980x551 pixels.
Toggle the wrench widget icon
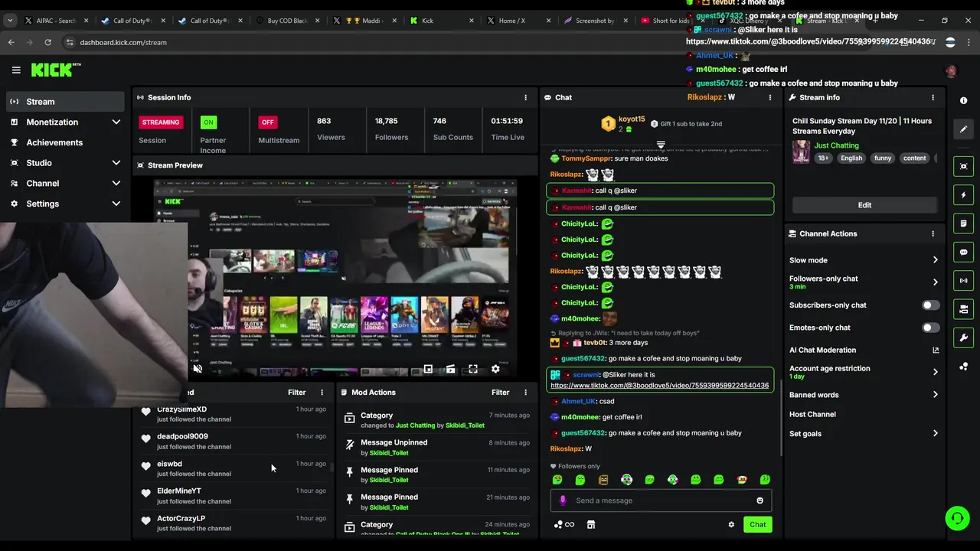coord(963,337)
